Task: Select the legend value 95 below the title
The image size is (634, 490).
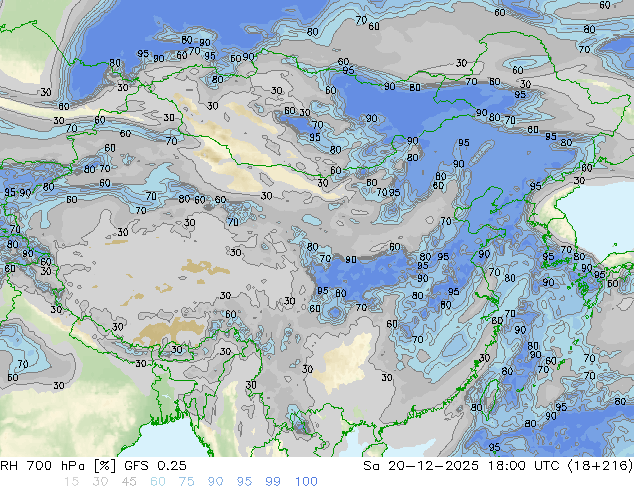Action: (244, 482)
